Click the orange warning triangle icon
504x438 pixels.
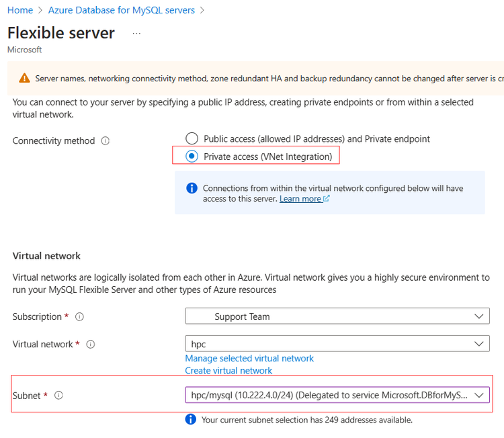pos(24,78)
